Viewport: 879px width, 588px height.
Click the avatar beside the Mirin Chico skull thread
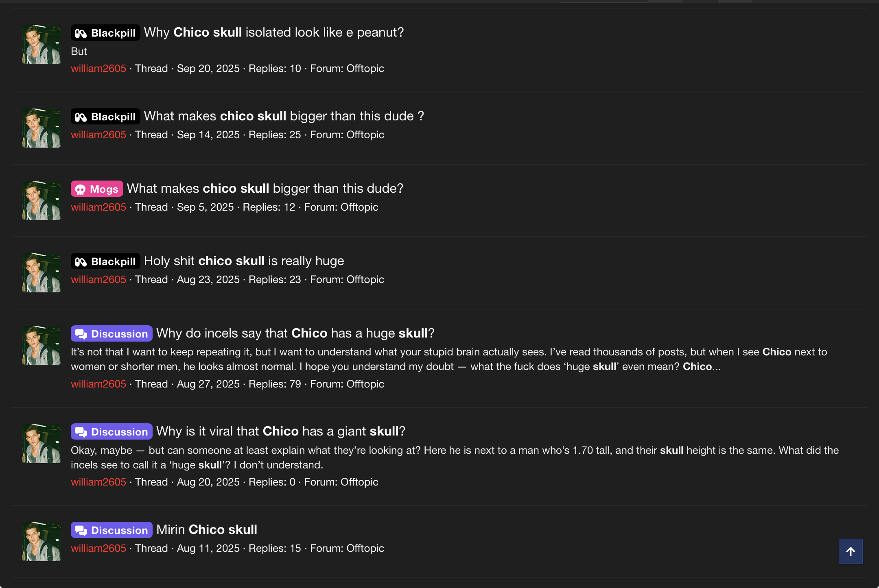pos(41,542)
